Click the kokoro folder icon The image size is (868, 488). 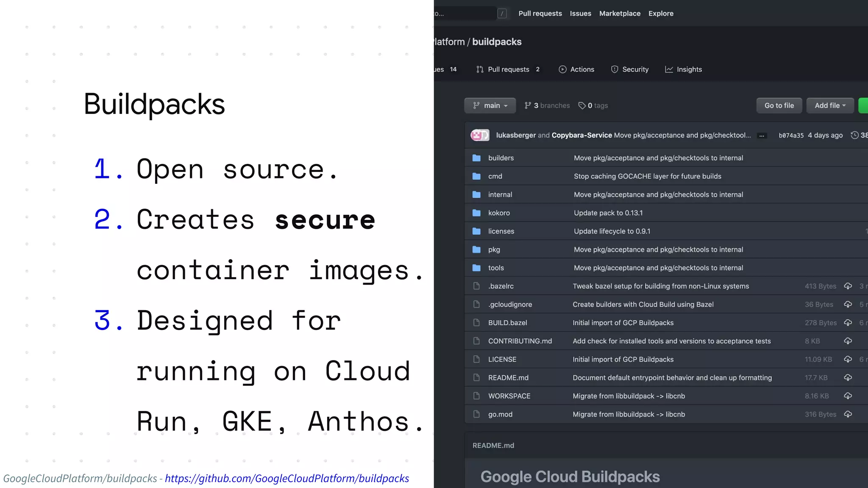click(476, 213)
